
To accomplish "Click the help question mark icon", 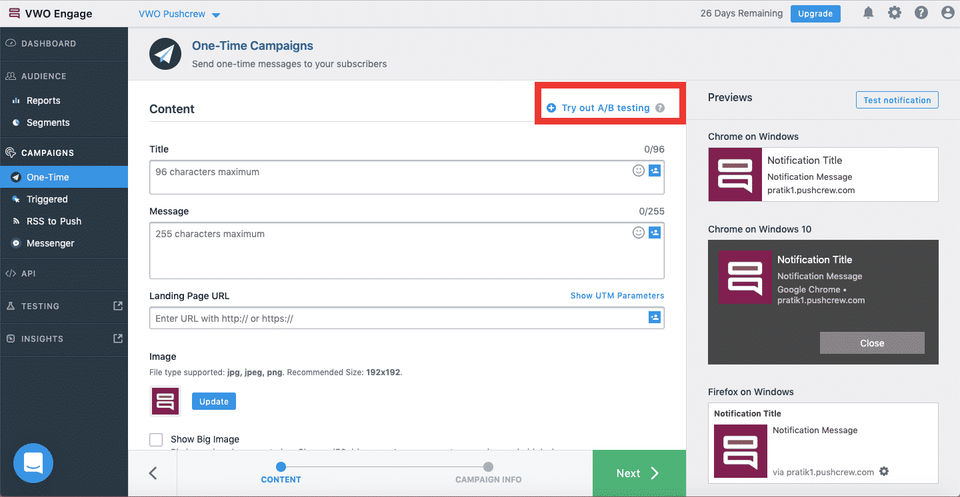I will (x=921, y=13).
